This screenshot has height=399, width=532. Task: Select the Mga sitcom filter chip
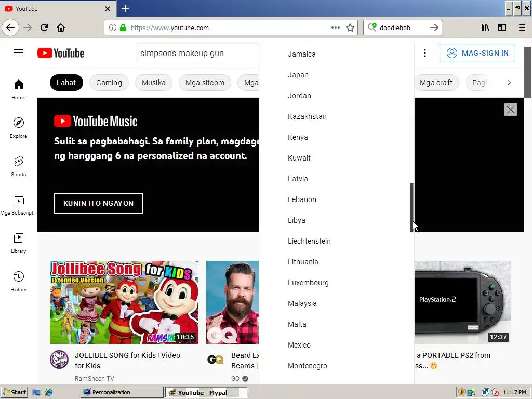205,83
